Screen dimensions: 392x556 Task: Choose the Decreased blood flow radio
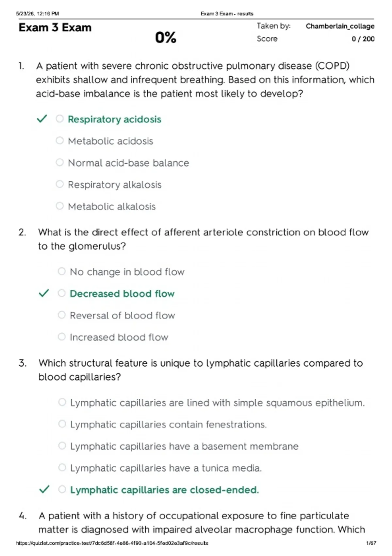pos(62,293)
